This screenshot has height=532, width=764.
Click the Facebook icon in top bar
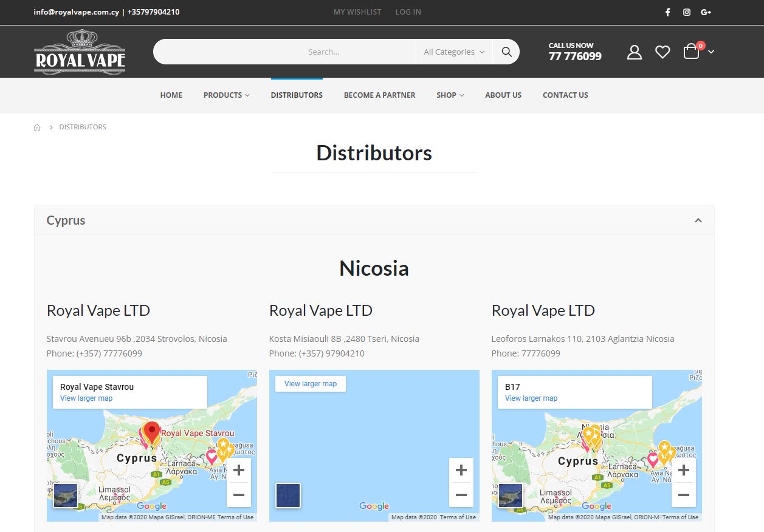pyautogui.click(x=667, y=12)
